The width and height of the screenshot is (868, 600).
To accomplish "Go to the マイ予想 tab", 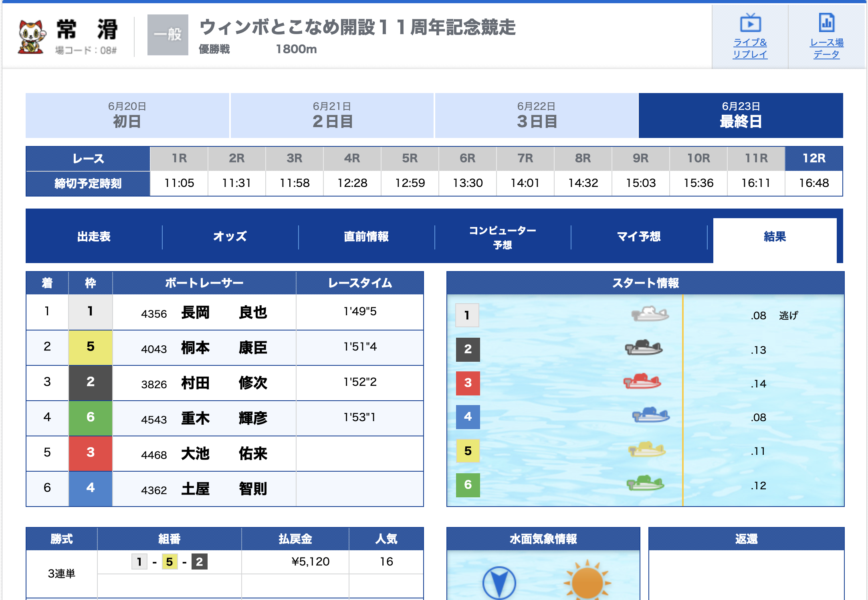I will pos(639,237).
